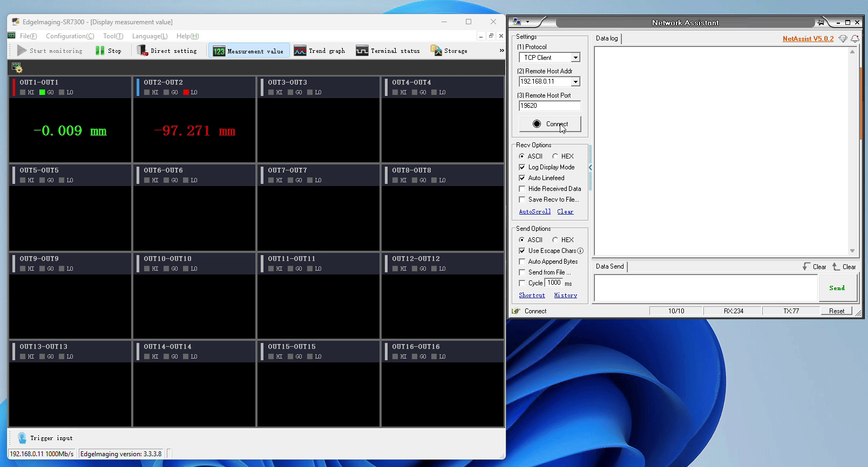Click the Connect button
The image size is (868, 467).
(550, 124)
